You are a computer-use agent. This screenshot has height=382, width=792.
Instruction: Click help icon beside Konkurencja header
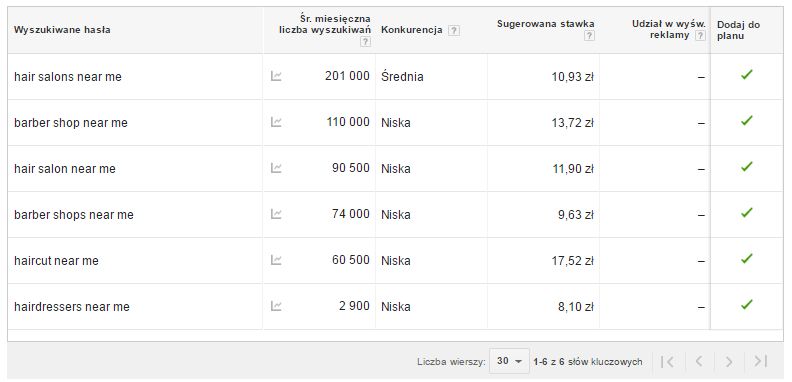454,30
